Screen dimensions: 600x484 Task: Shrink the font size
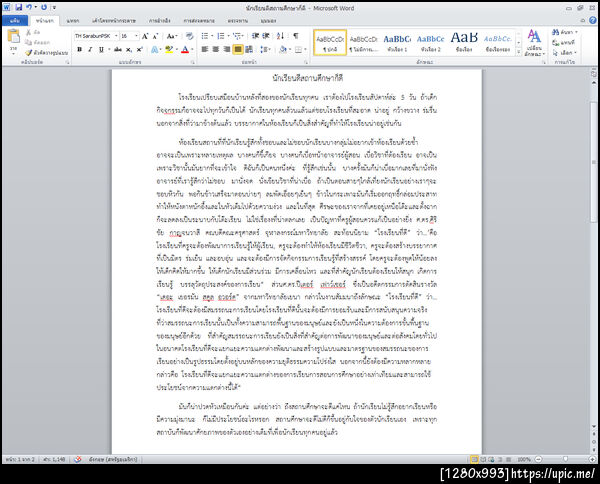click(155, 36)
